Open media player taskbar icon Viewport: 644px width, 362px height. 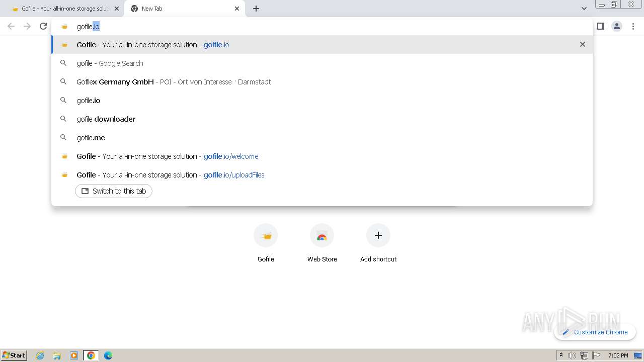(74, 355)
